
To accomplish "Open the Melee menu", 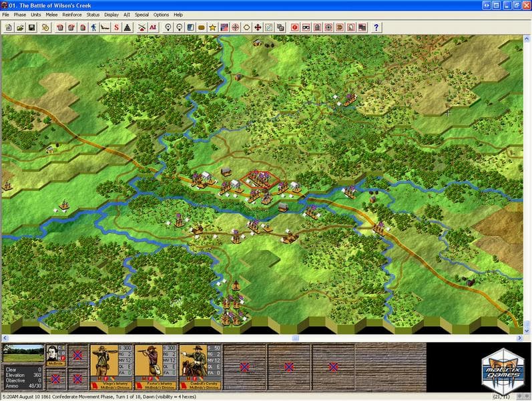I will click(51, 15).
